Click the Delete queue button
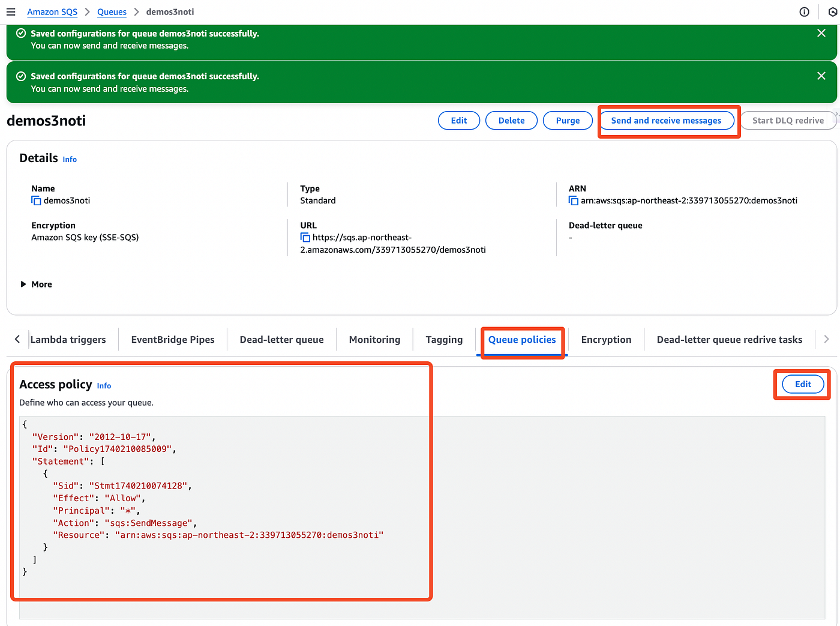840x626 pixels. tap(512, 121)
